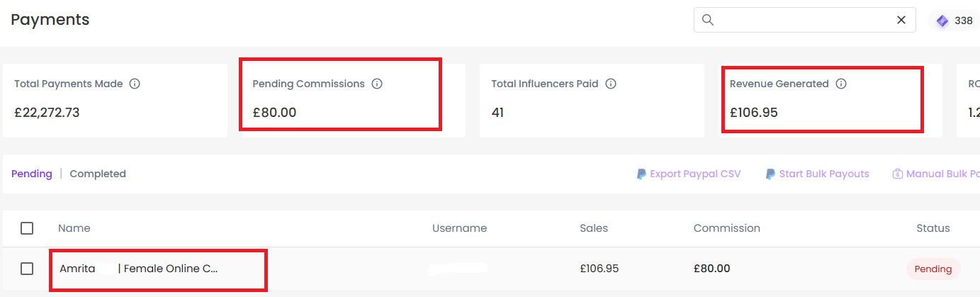Switch to the Pending tab
980x297 pixels.
point(32,174)
